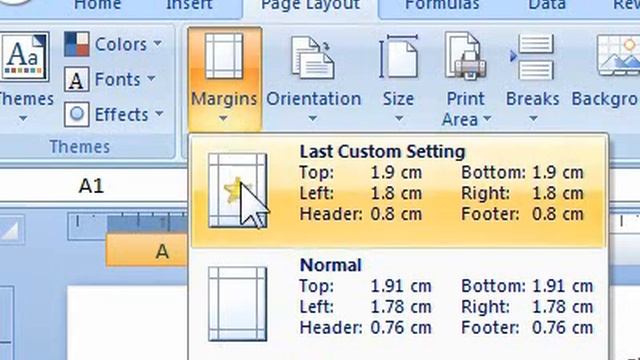
Task: Click the Fonts theme icon
Action: pyautogui.click(x=77, y=79)
